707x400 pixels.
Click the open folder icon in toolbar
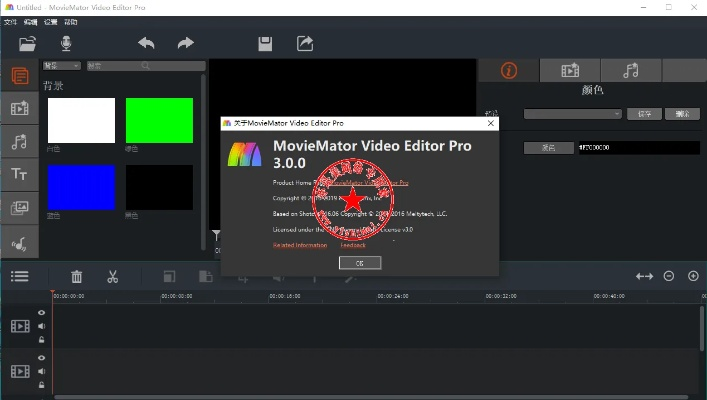pos(27,44)
